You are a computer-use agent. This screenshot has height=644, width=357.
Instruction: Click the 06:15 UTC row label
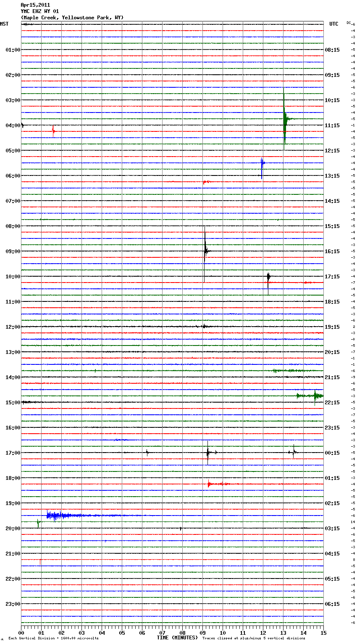pyautogui.click(x=332, y=604)
